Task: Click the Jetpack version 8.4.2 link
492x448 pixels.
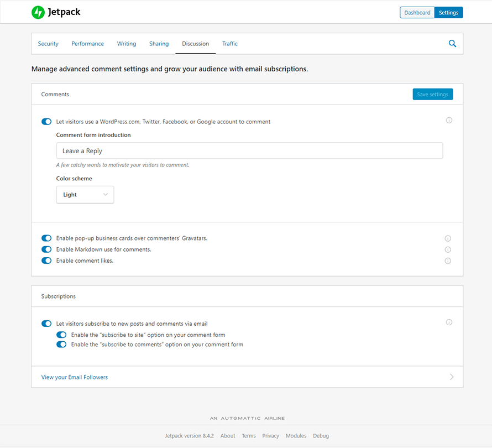Action: (189, 436)
